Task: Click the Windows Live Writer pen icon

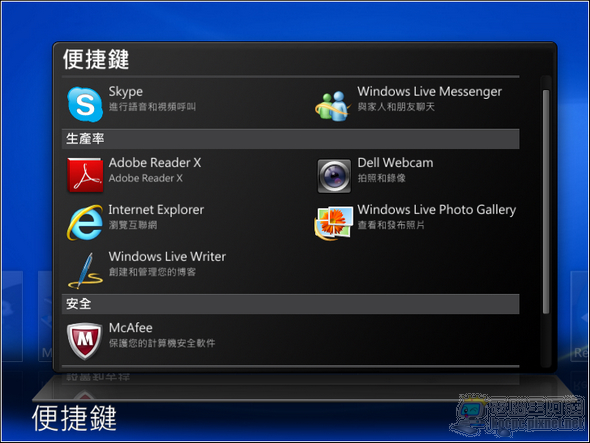Action: point(85,270)
